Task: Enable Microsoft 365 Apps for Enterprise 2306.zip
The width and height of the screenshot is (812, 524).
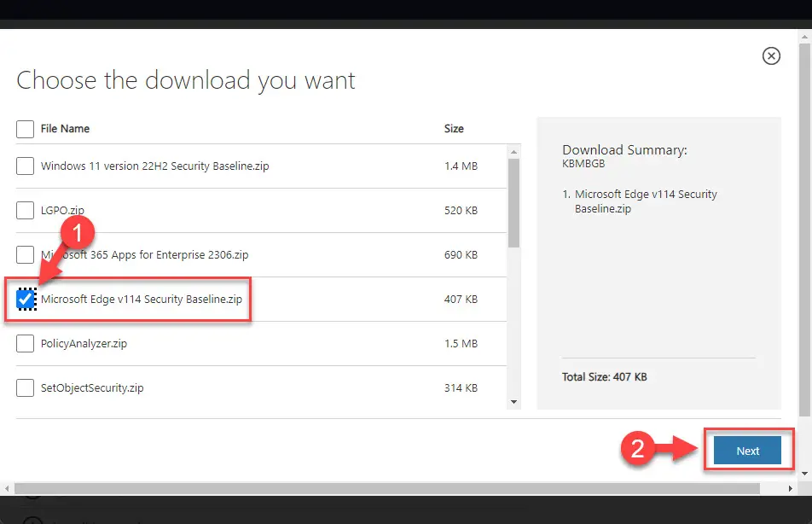Action: (x=25, y=255)
